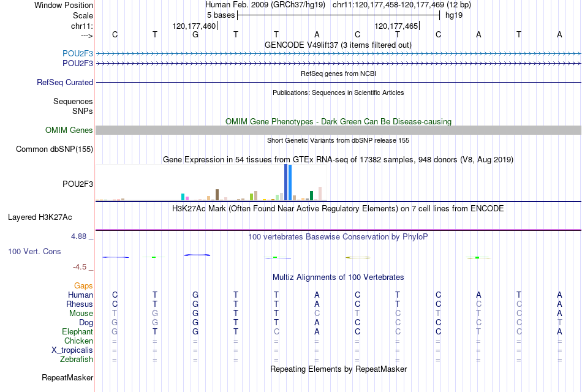Screen dimensions: 582x392
Task: Click the X_tropicalis species label
Action: (72, 350)
